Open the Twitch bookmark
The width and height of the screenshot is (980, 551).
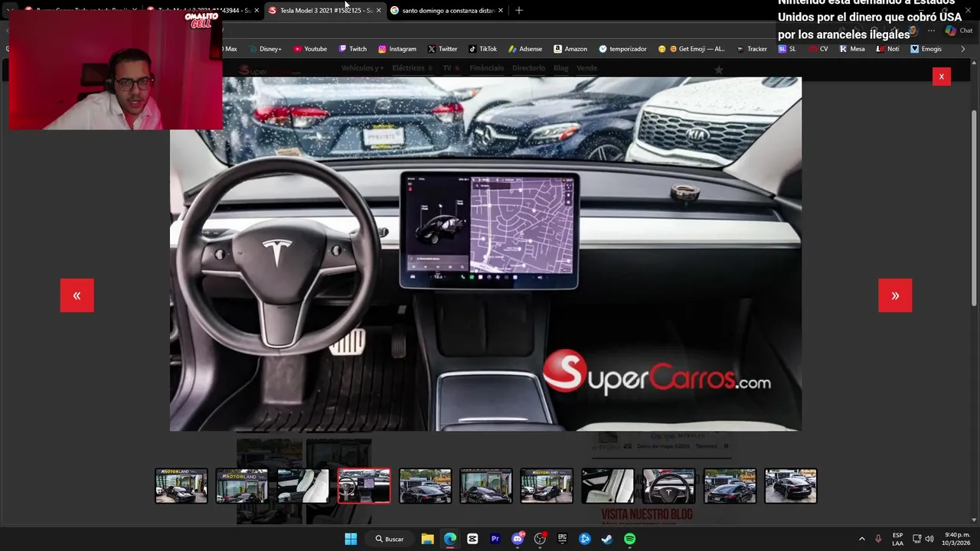[x=353, y=49]
